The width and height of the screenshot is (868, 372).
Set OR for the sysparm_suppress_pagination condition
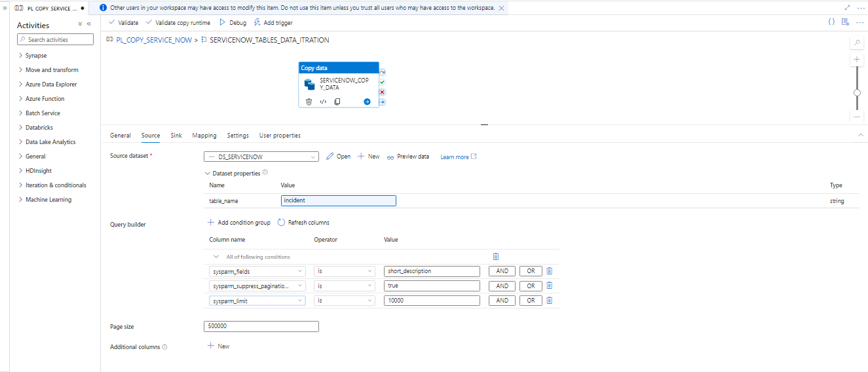click(x=531, y=286)
